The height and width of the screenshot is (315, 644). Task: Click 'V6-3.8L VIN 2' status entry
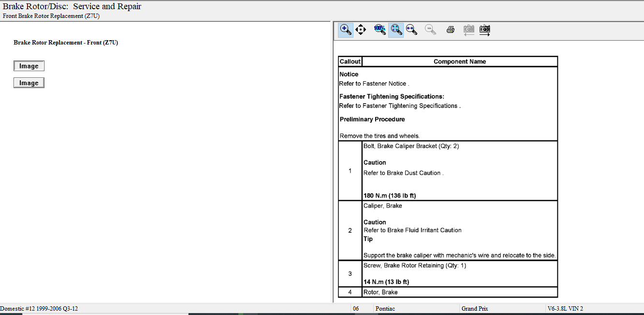click(565, 309)
